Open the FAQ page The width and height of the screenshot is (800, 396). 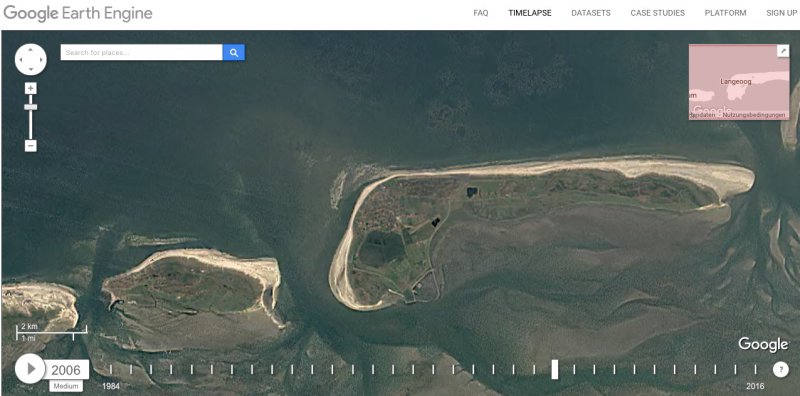coord(481,13)
